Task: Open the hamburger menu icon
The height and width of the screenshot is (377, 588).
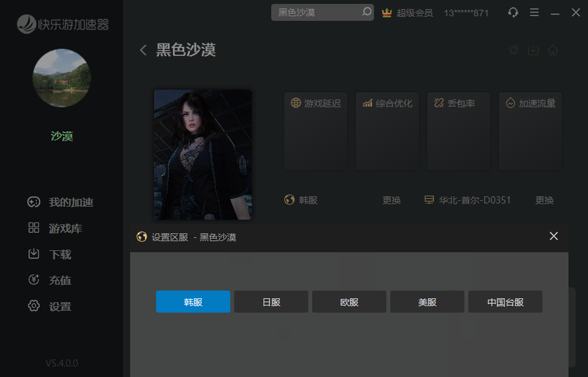Action: [534, 12]
